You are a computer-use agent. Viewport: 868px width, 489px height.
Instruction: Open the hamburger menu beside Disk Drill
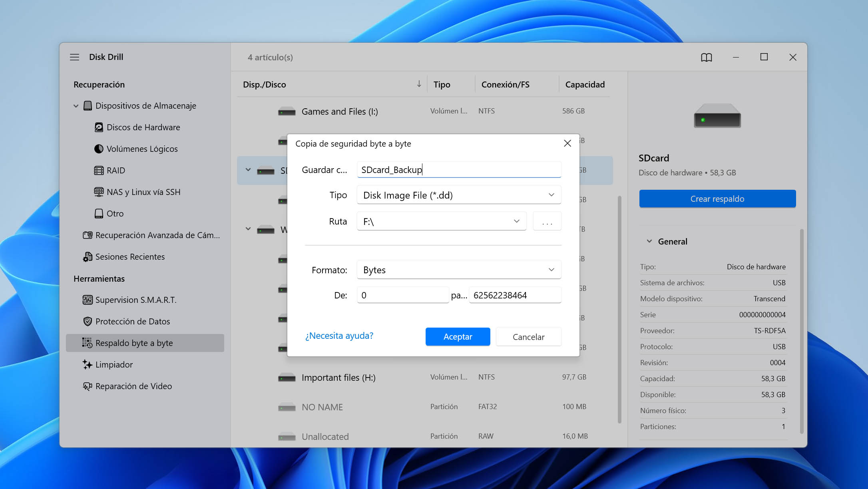click(x=74, y=57)
